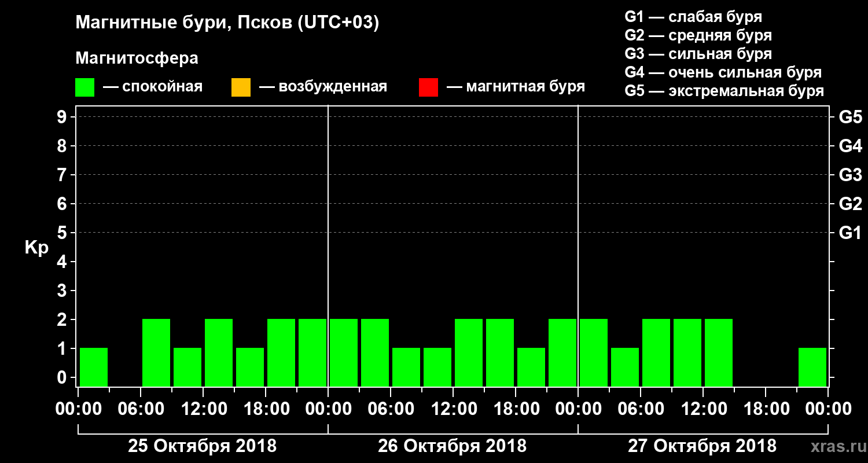
Task: Click the Kp 2 bar at 21:00 on 26 Октября
Action: click(562, 352)
